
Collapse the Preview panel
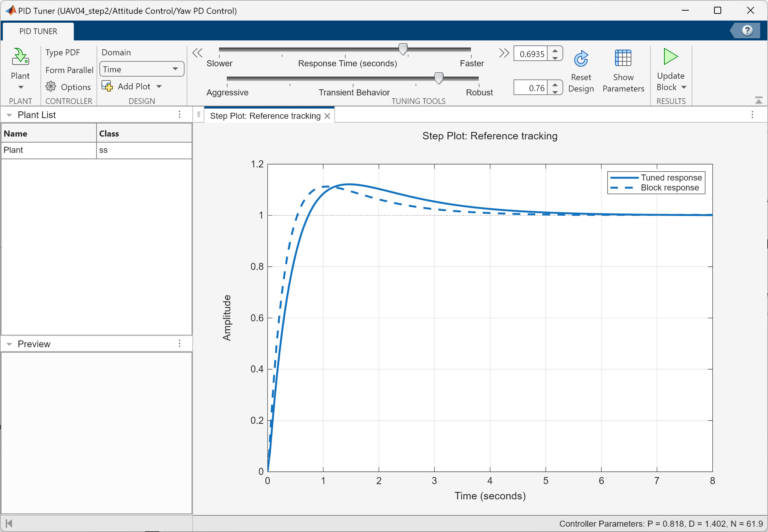point(9,344)
